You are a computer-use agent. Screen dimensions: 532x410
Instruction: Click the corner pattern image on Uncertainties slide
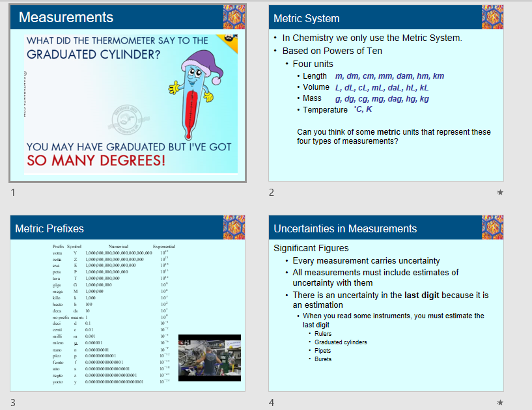click(492, 228)
